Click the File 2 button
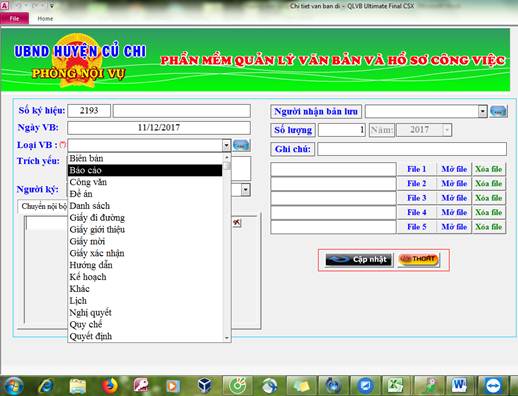The width and height of the screenshot is (518, 396). click(417, 183)
